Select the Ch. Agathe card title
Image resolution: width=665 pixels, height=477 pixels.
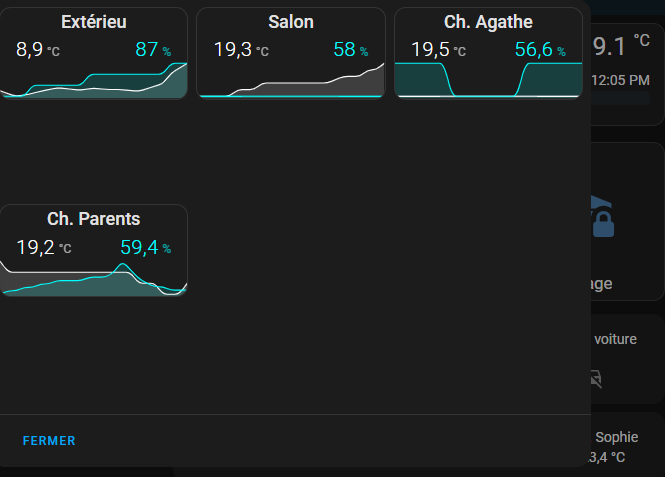(x=488, y=22)
